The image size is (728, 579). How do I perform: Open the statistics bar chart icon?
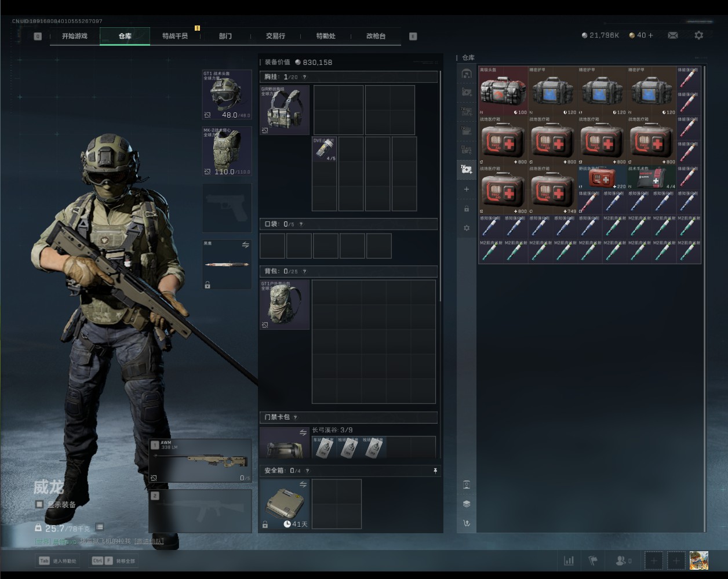pos(569,560)
